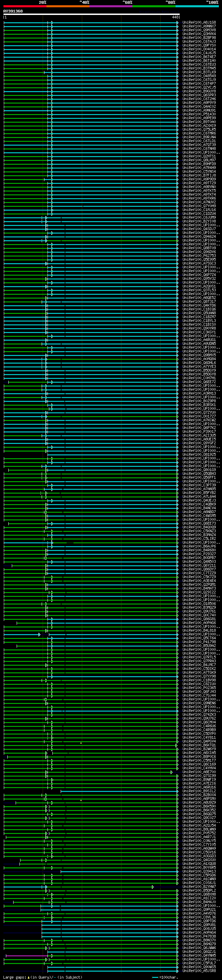Click the UniRef100_Q801G9 label
This screenshot has width=222, height=980.
tap(199, 470)
